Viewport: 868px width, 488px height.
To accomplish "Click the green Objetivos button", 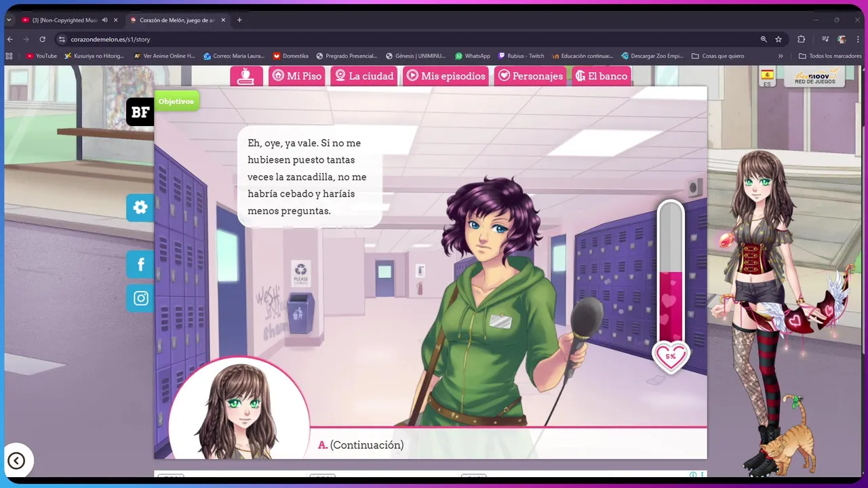I will pos(176,101).
